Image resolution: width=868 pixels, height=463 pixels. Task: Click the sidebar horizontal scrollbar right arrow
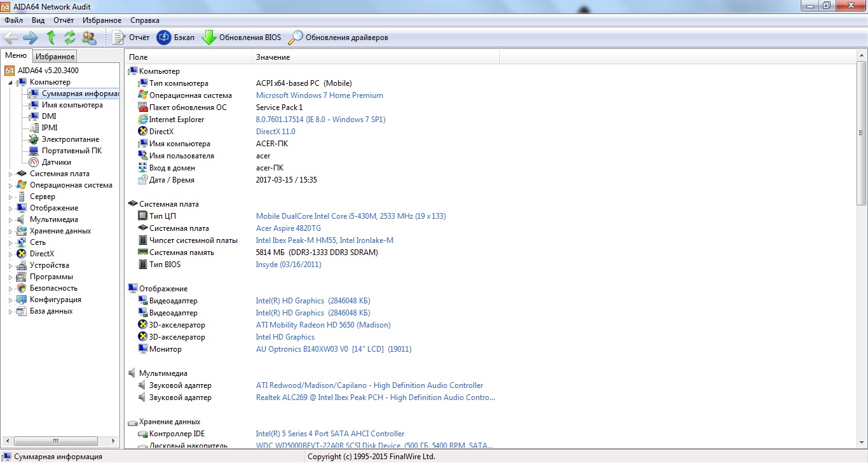tap(114, 441)
